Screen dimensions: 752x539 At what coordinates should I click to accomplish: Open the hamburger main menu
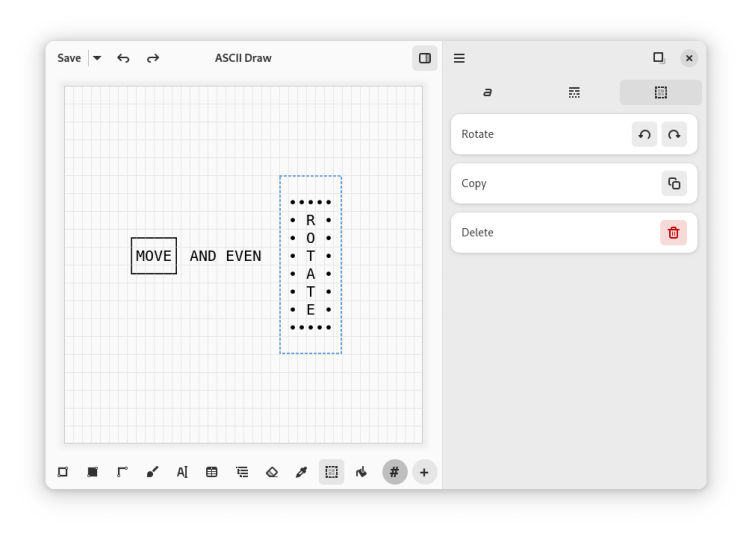tap(459, 58)
